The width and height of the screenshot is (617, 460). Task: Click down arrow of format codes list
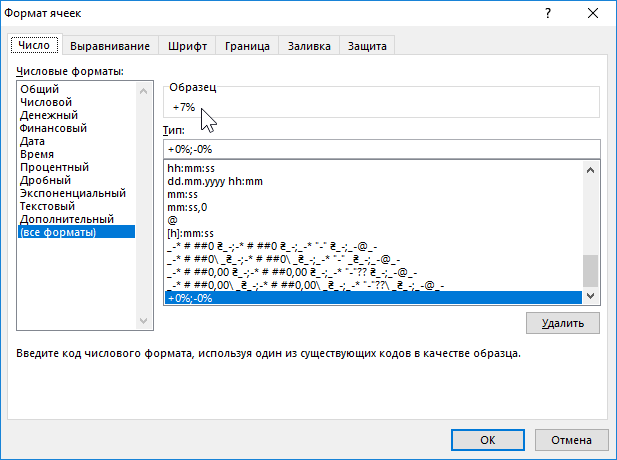click(x=590, y=296)
